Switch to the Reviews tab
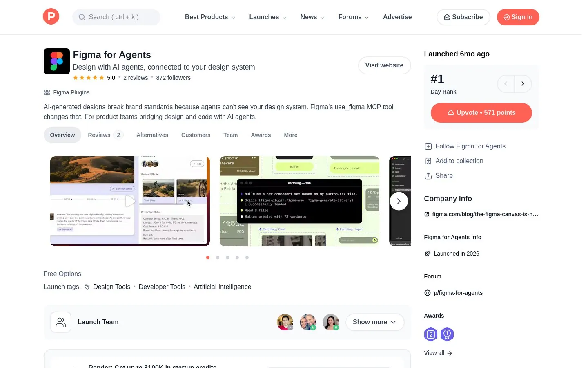This screenshot has height=368, width=588. coord(105,135)
